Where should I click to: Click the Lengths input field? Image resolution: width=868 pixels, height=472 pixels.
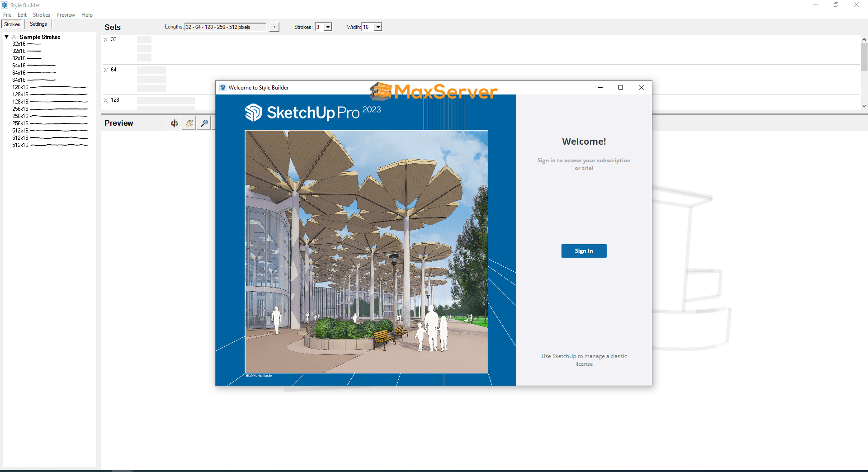(x=225, y=27)
